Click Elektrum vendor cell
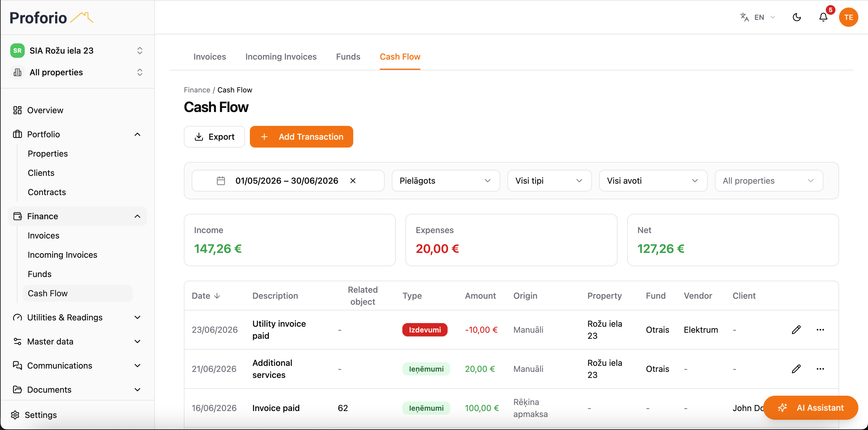The height and width of the screenshot is (430, 868). pos(700,330)
